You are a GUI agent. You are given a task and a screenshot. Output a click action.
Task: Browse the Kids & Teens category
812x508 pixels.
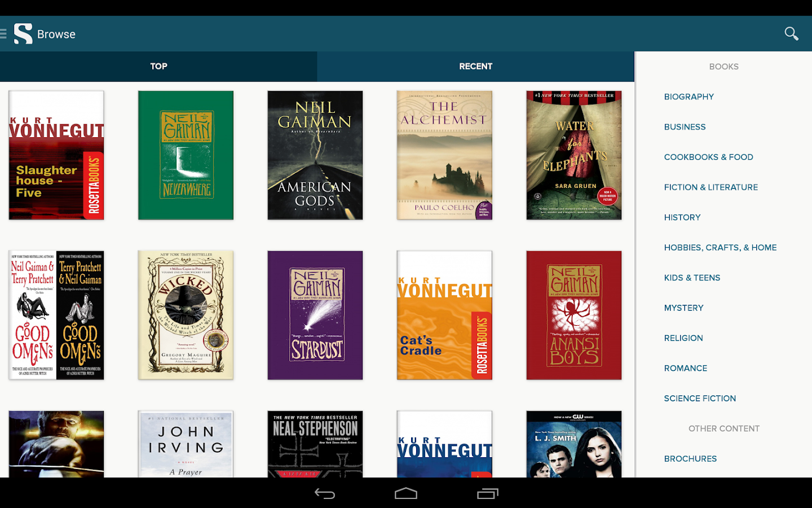[x=692, y=278]
